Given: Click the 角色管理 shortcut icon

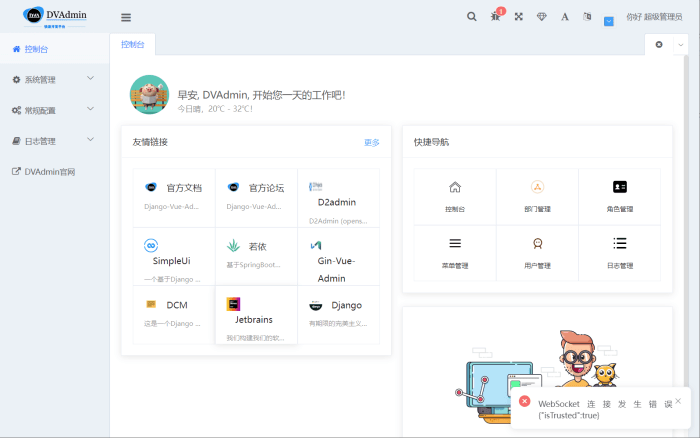Looking at the screenshot, I should pyautogui.click(x=620, y=187).
